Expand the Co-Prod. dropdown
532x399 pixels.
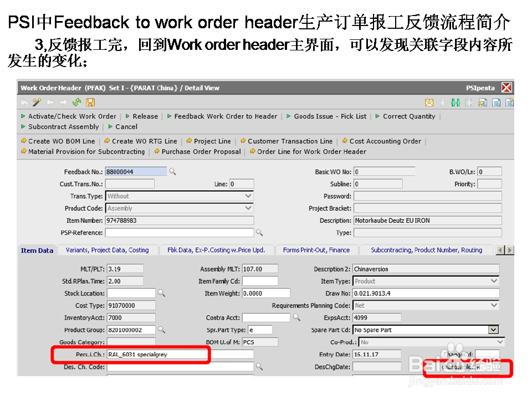coord(500,342)
